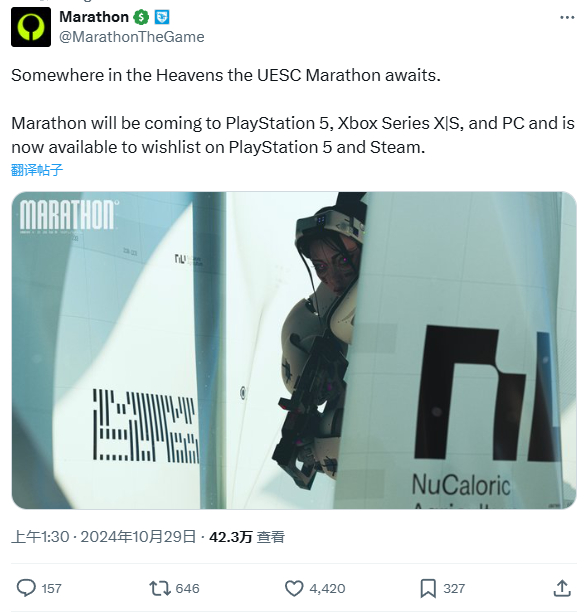Viewport: 585px width, 612px height.
Task: Click the 157 replies count
Action: (52, 589)
